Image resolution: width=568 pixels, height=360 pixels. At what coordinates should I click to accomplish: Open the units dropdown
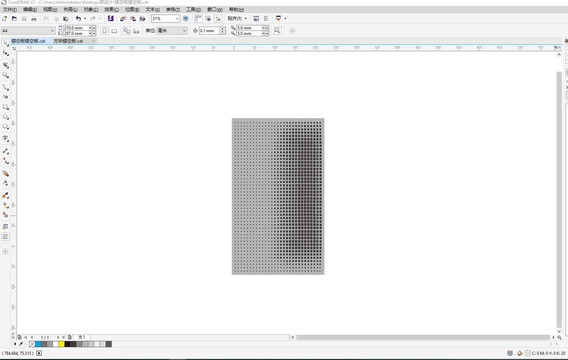coord(184,31)
